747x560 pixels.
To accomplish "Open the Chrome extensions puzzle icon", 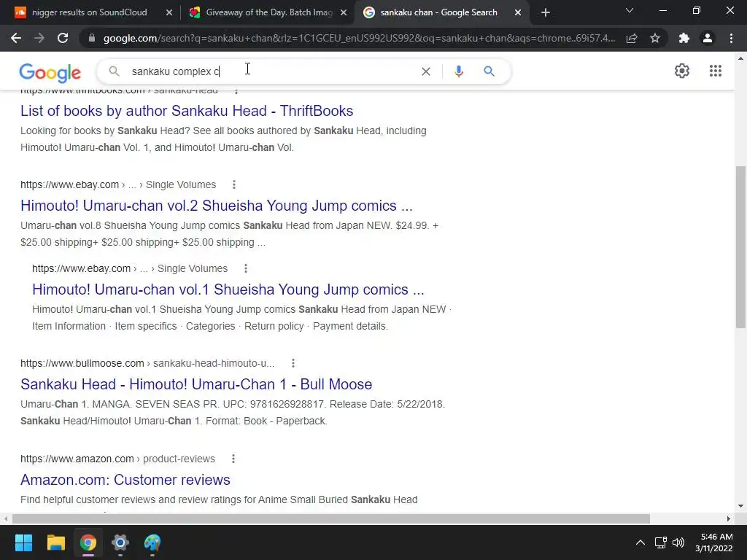I will (x=684, y=38).
